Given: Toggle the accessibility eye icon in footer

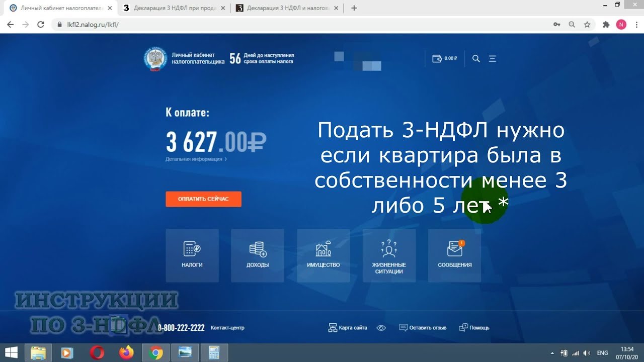Looking at the screenshot, I should tap(381, 328).
